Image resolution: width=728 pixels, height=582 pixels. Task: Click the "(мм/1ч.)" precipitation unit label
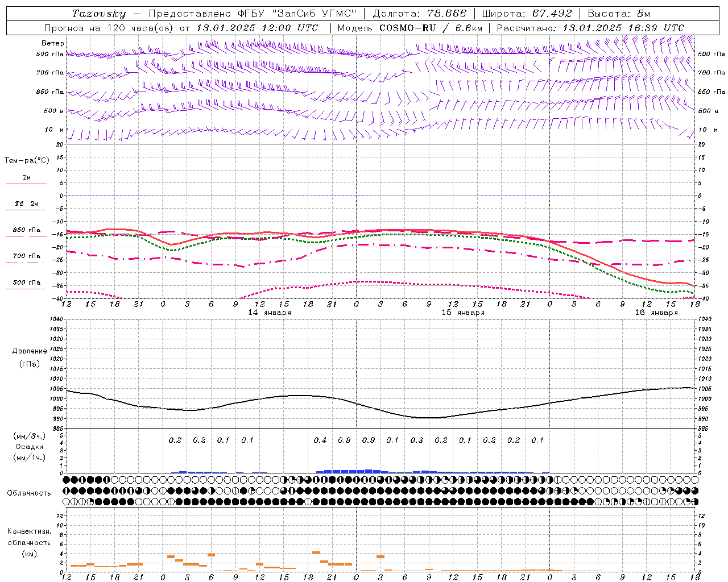coord(30,458)
